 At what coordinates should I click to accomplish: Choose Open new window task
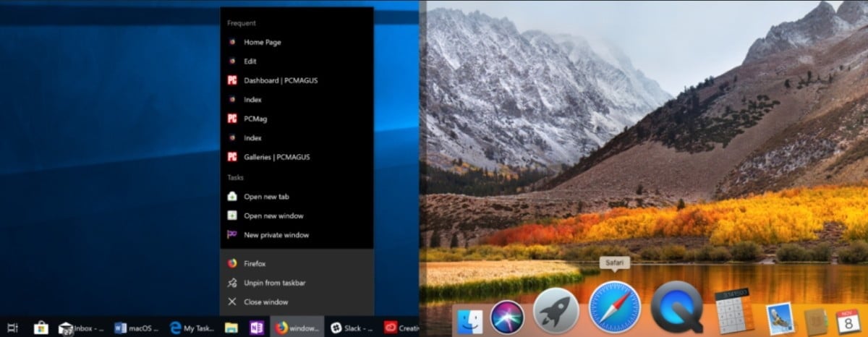pos(297,216)
